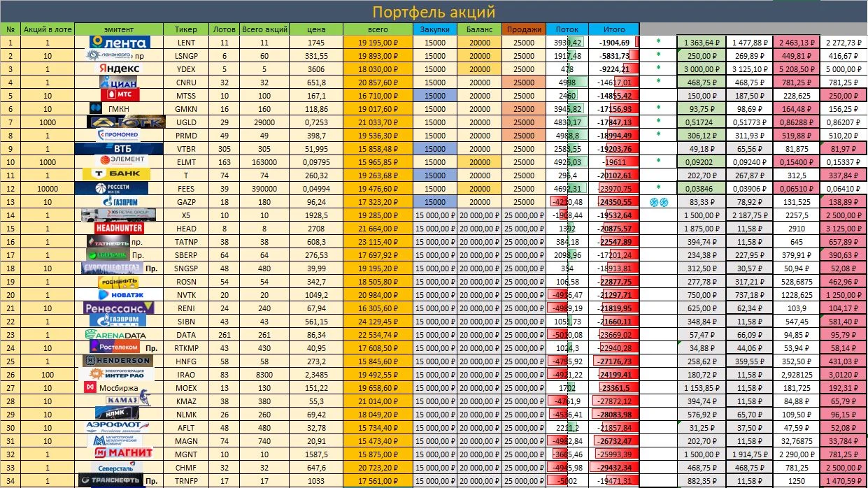Click the ticker cell 'SBERP'
Viewport: 868px width, 488px height.
186,254
